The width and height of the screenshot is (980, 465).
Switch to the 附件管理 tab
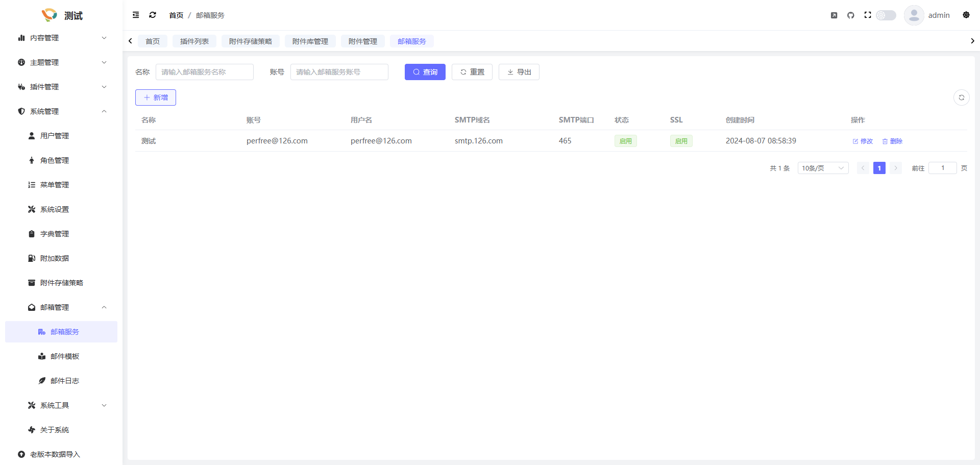click(x=362, y=41)
